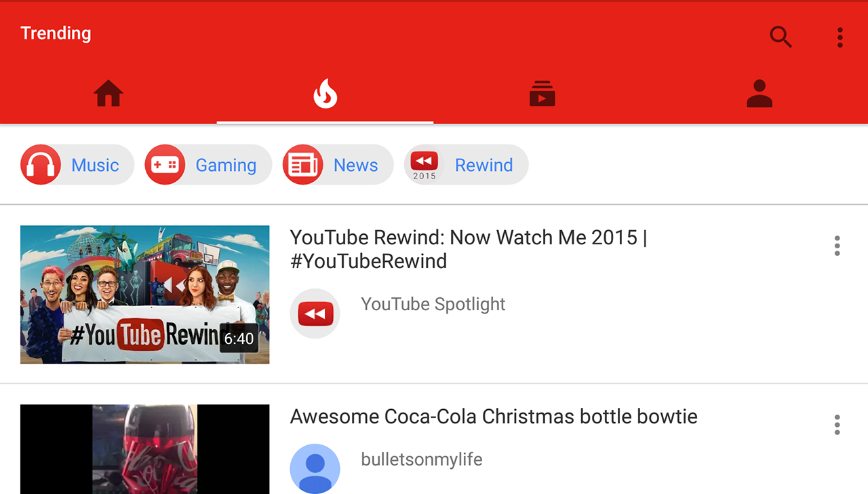Open 'Awesome Coca-Cola Christmas bottle bowtie' title
Screen dimensions: 868x494
point(494,416)
